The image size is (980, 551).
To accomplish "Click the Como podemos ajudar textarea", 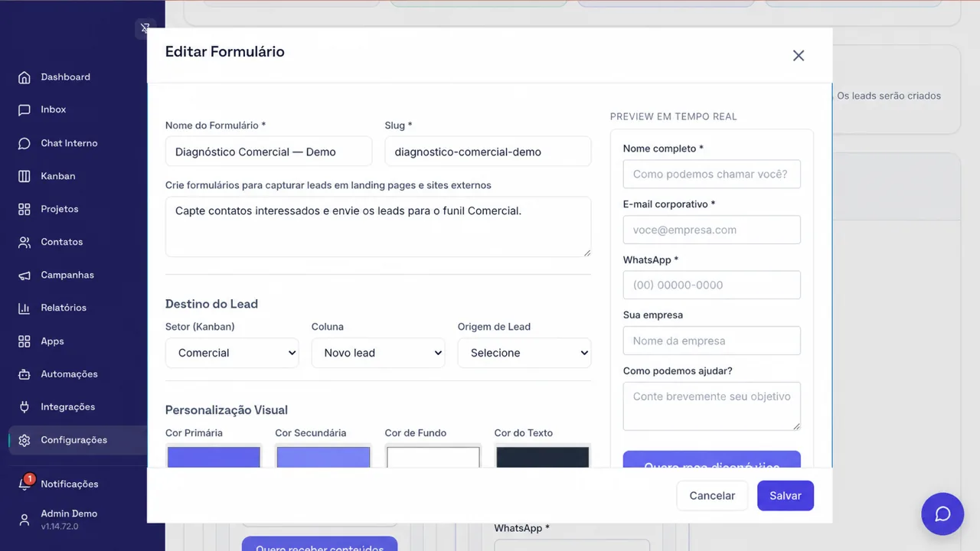I will (712, 406).
